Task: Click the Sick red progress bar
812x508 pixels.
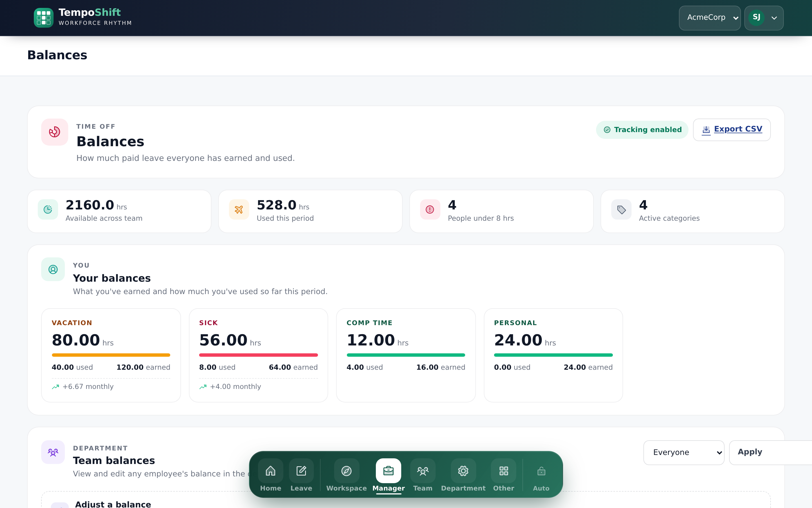Action: pyautogui.click(x=258, y=355)
